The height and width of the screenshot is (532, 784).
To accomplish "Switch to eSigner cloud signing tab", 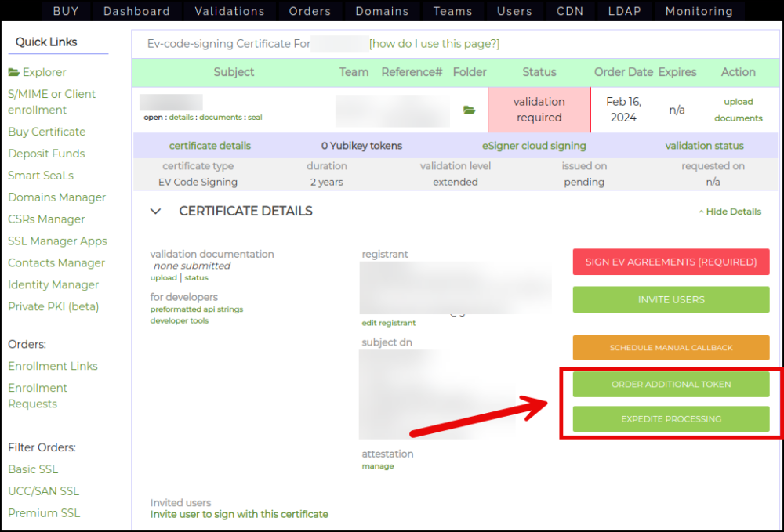I will pyautogui.click(x=534, y=146).
